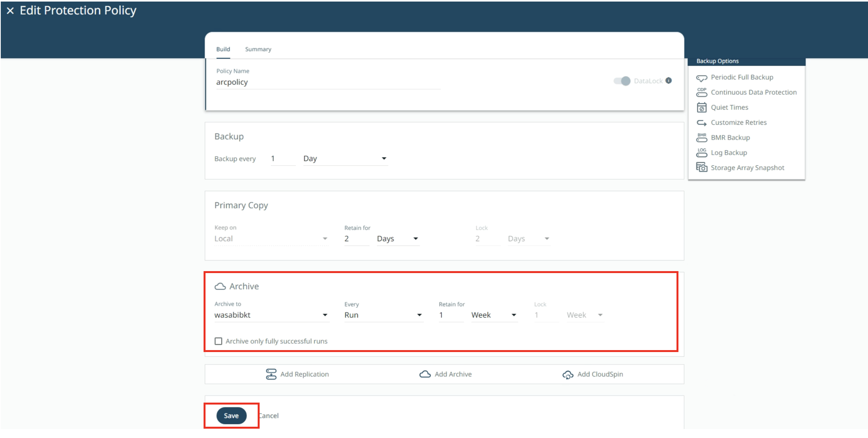Click the Log Backup icon
Screen dimensions: 868x438
click(701, 152)
